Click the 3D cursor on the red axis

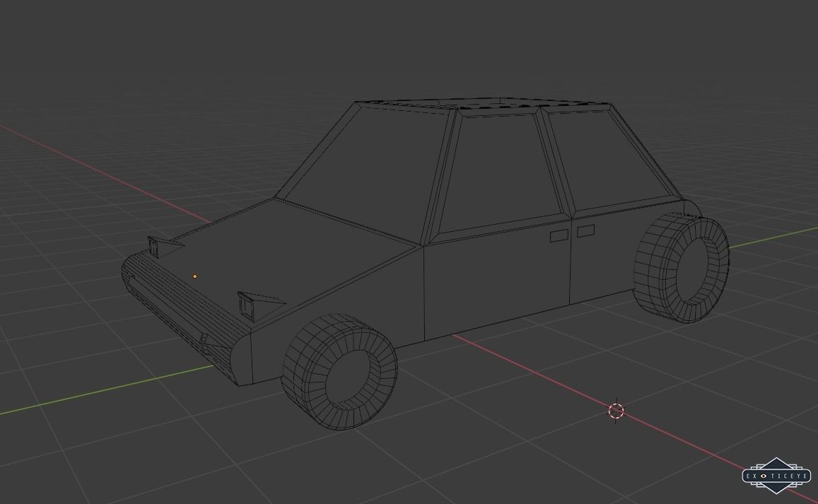click(x=616, y=411)
